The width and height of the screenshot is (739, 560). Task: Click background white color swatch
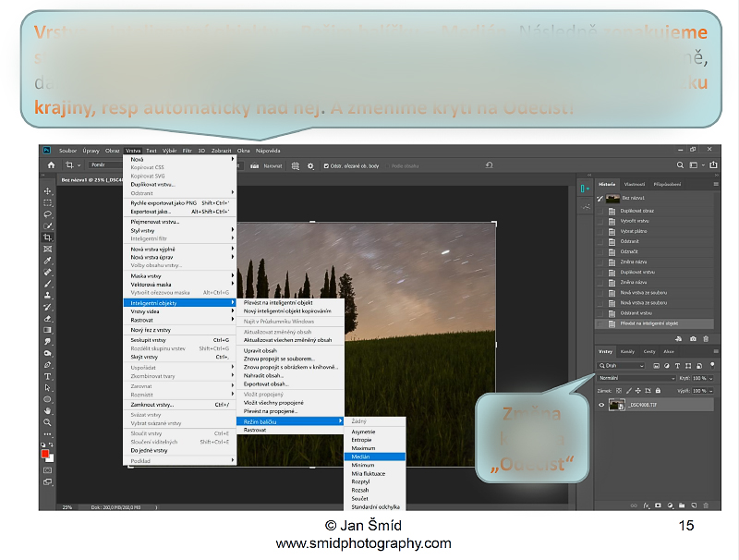tap(51, 458)
